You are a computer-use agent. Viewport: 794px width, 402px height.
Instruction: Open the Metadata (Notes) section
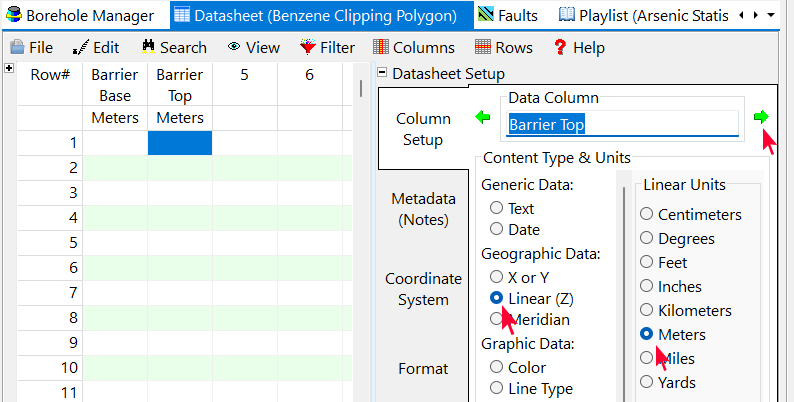click(x=423, y=208)
